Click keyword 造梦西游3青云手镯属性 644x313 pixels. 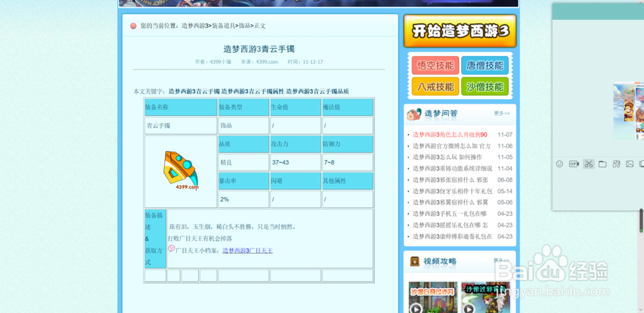click(252, 91)
